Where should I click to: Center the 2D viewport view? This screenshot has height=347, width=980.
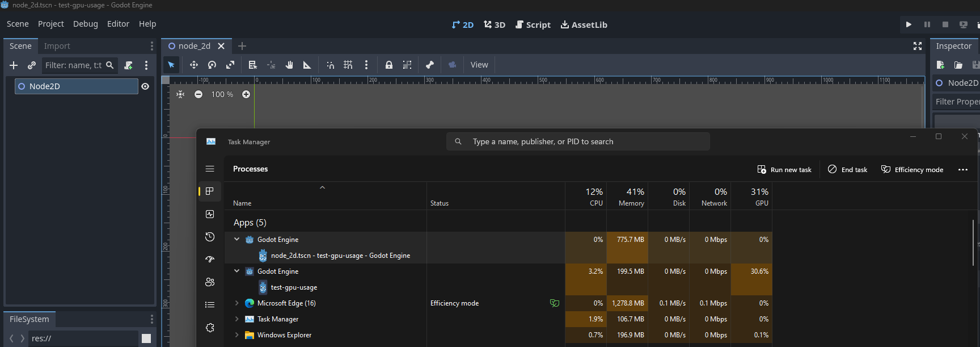180,94
